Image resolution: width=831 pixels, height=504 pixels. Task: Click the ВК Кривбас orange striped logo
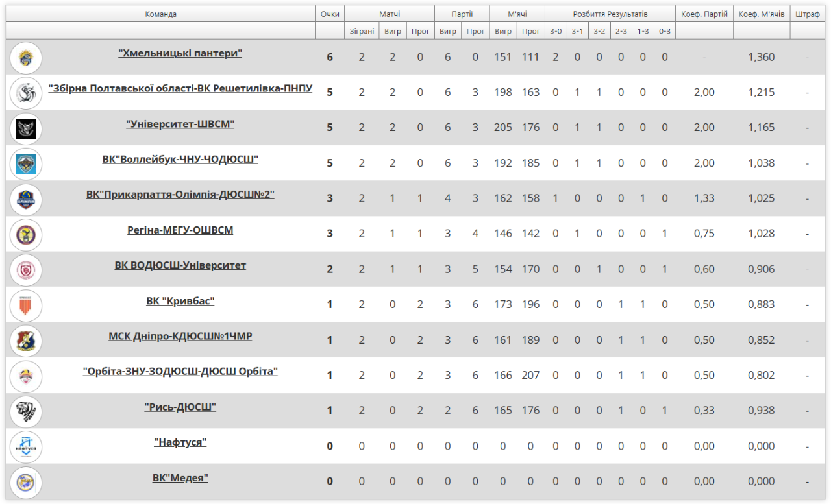(x=26, y=305)
